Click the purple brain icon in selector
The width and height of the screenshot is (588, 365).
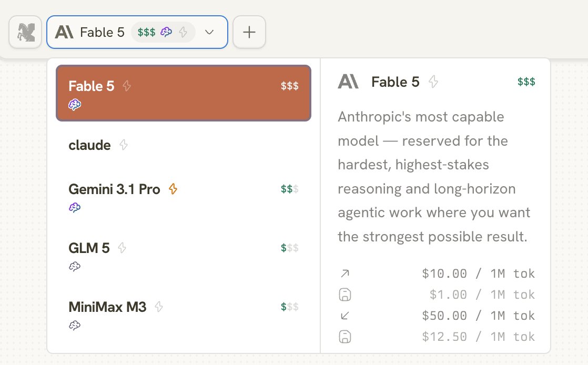(x=166, y=32)
